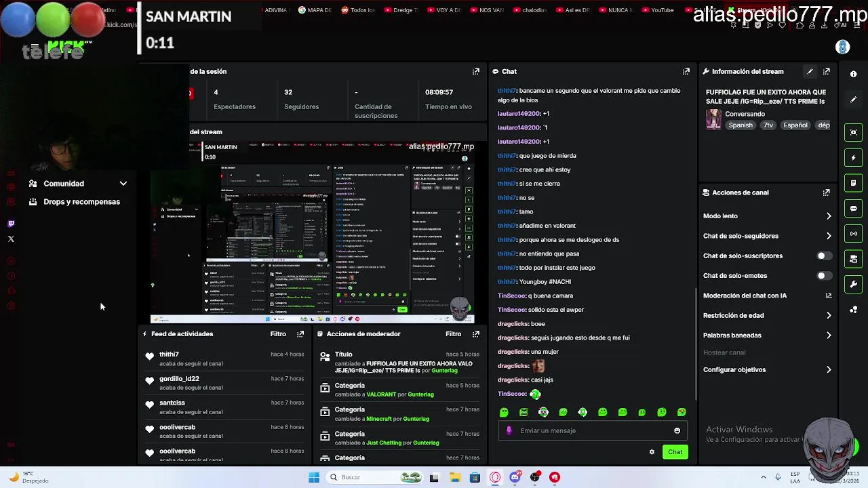Open Restricción de edad options arrow
This screenshot has width=868, height=488.
pyautogui.click(x=829, y=315)
